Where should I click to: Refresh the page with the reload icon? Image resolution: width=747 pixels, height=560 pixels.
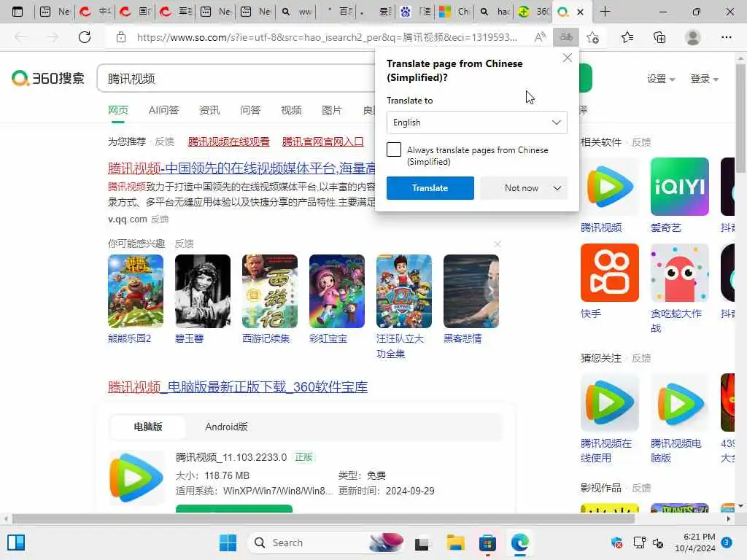(x=85, y=37)
